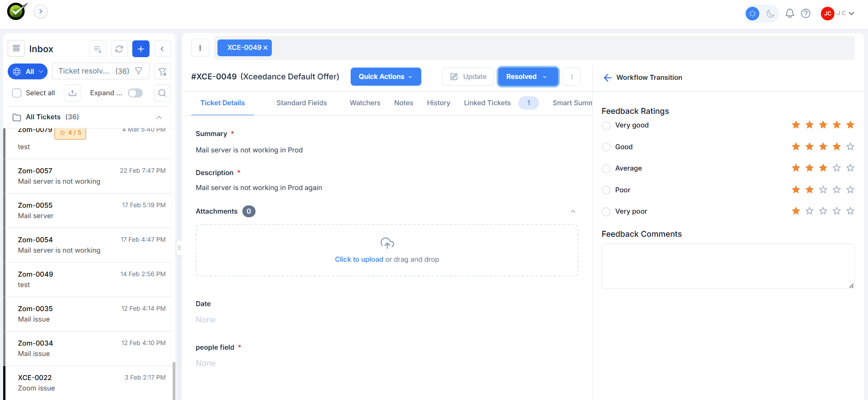The height and width of the screenshot is (400, 868).
Task: Open the Resolved status dropdown
Action: [x=528, y=77]
